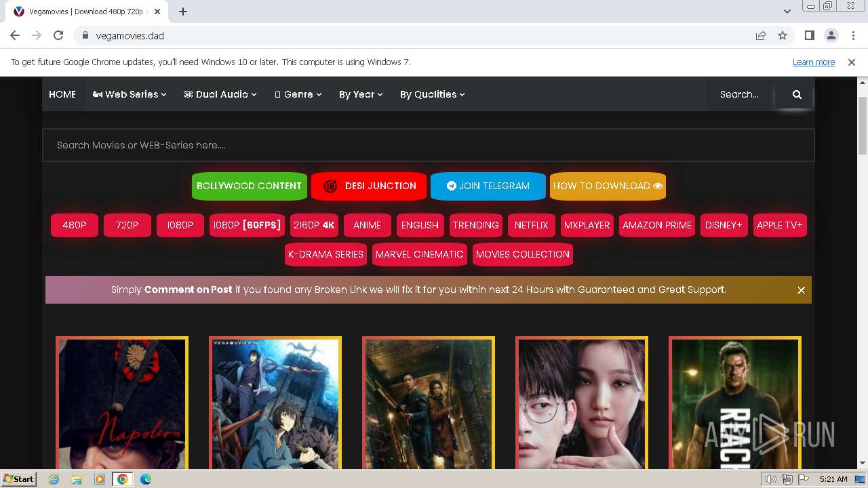Click the address bar URL vegamovies.dad
This screenshot has width=868, height=488.
point(130,35)
